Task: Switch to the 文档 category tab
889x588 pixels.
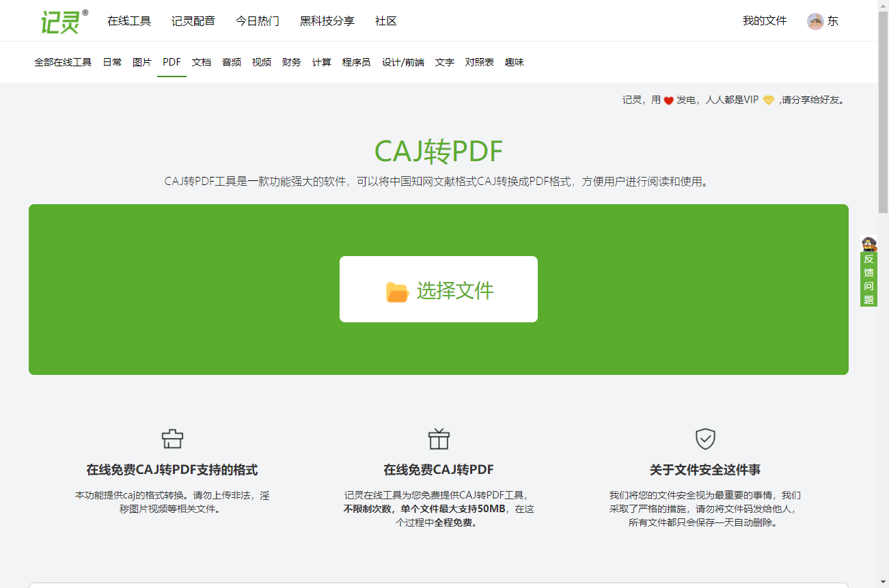Action: pos(201,62)
